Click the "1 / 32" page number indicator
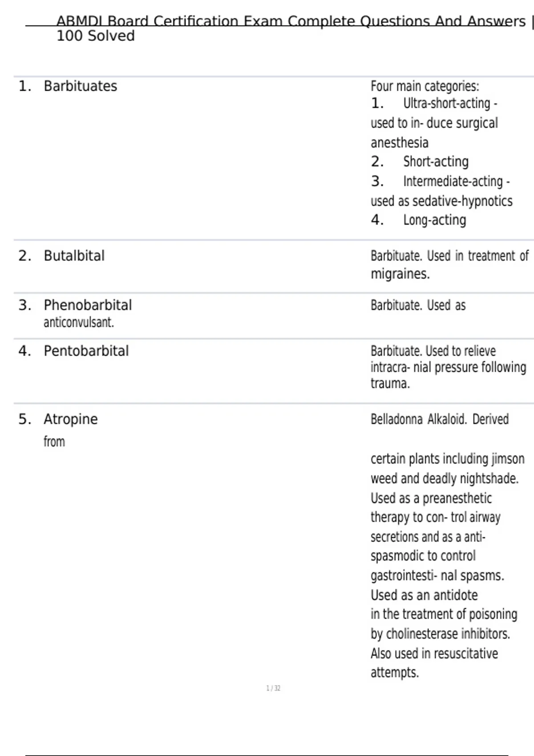The image size is (534, 756). click(x=273, y=688)
